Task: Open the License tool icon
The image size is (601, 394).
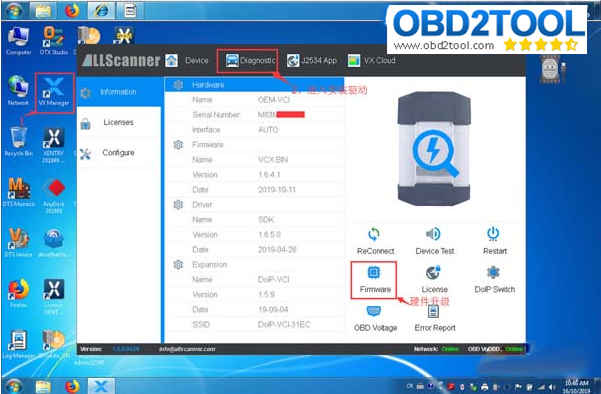Action: click(434, 273)
